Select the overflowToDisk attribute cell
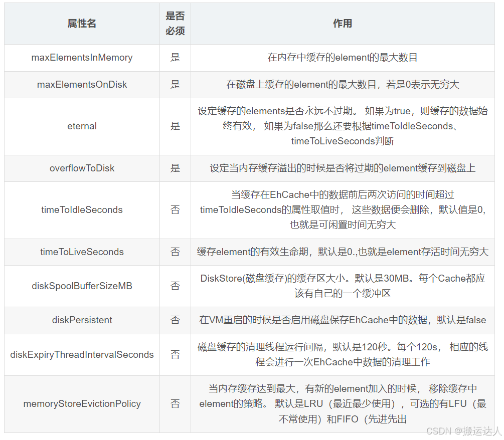Viewport: 504px width, 440px height. click(x=82, y=168)
